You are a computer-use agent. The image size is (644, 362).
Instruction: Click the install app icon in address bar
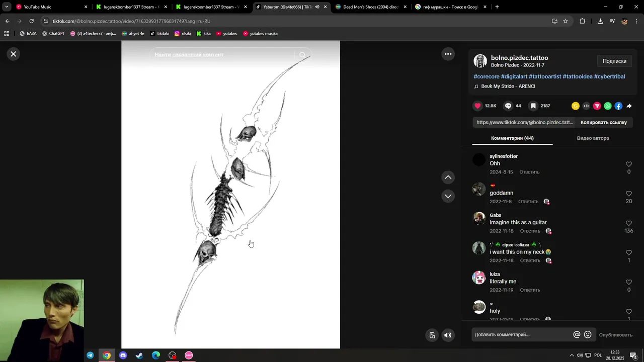coord(554,21)
